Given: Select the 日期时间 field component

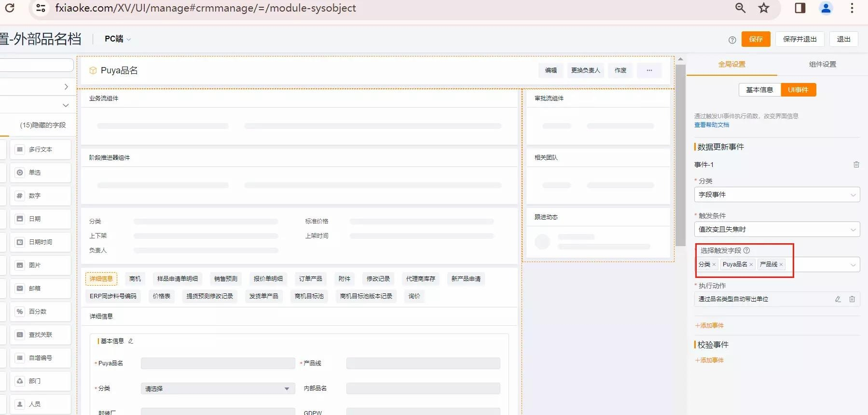Looking at the screenshot, I should click(41, 242).
